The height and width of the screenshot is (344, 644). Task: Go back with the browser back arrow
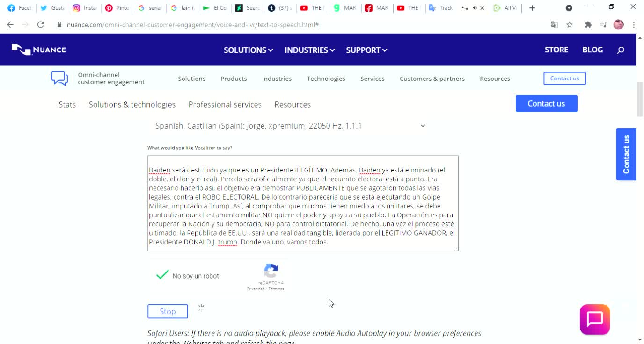(x=10, y=25)
